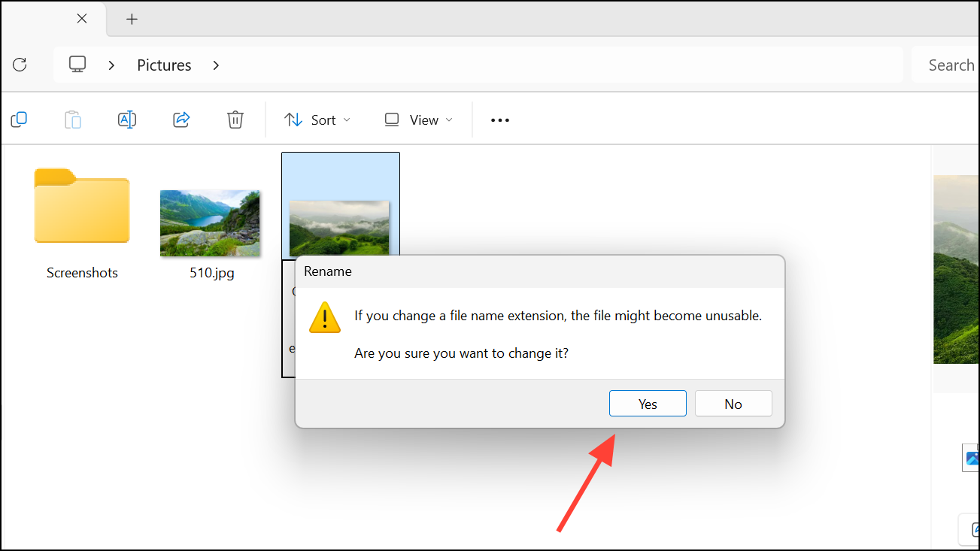Open the Sort dropdown

[317, 120]
